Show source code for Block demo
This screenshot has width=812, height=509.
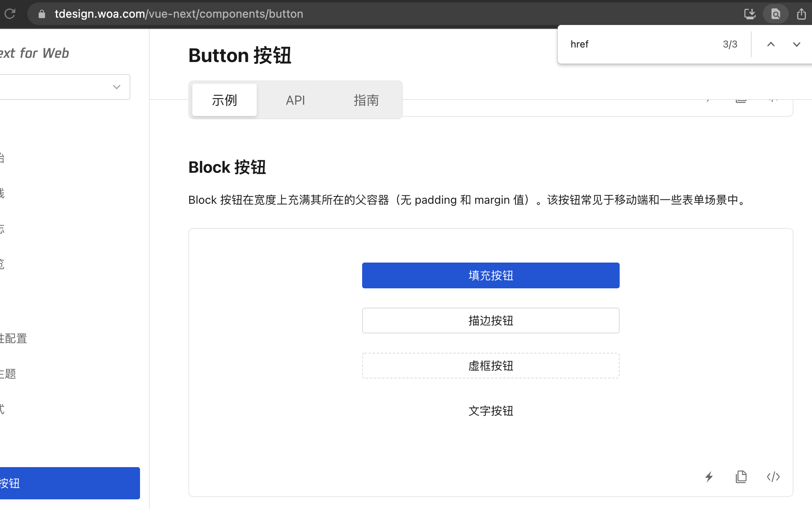tap(773, 477)
